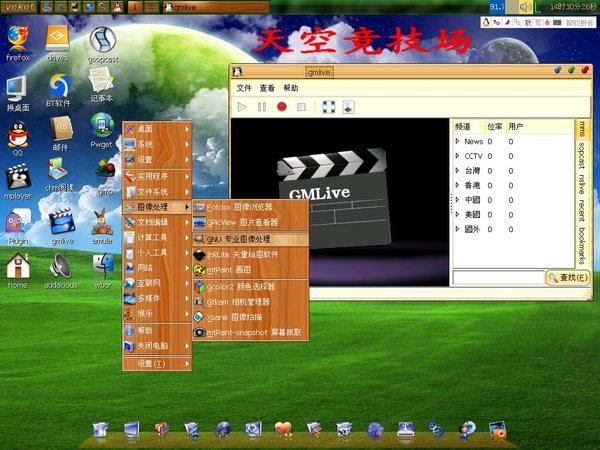Click the Stop button in GMLive toolbar
Screen dimensions: 600x450
pyautogui.click(x=301, y=106)
